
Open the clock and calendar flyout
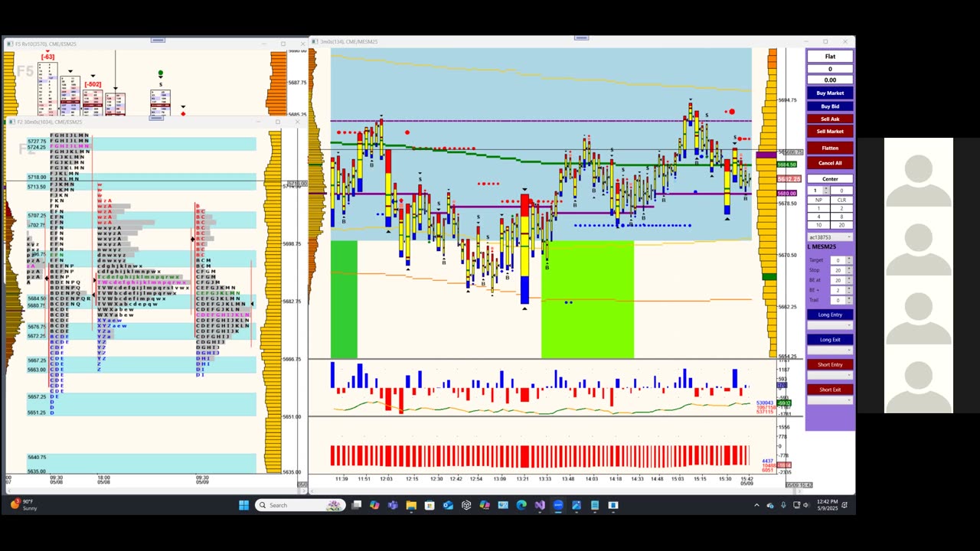827,505
